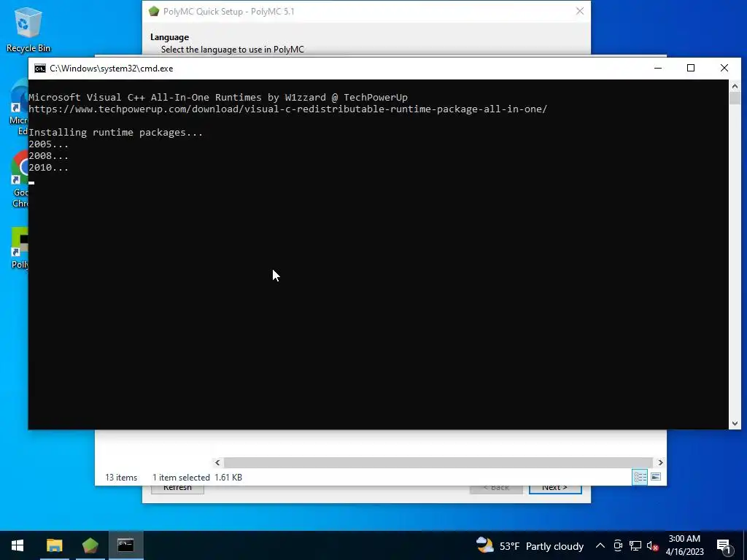Switch Explorer to large icons view
The height and width of the screenshot is (560, 747).
coord(656,477)
